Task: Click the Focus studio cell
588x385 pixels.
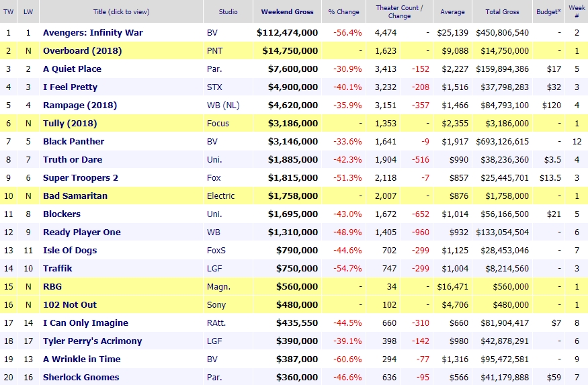Action: [218, 124]
